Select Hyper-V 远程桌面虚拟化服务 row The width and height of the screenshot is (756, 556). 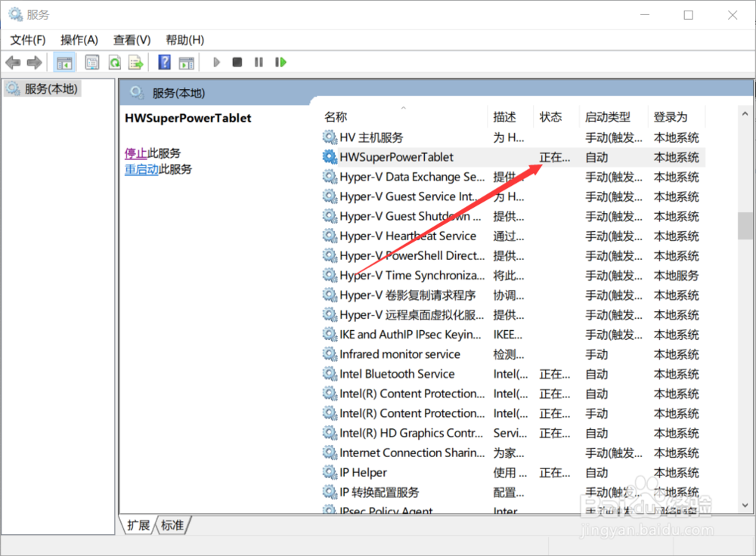[513, 314]
